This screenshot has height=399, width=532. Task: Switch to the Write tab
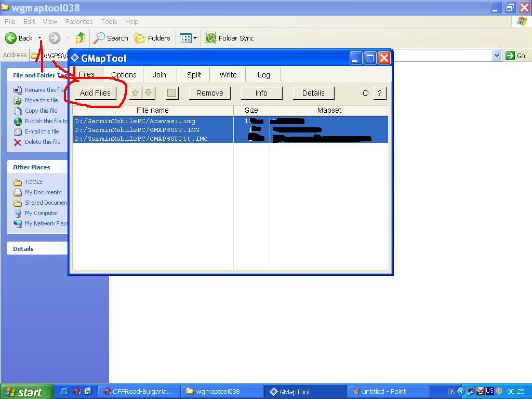(228, 75)
